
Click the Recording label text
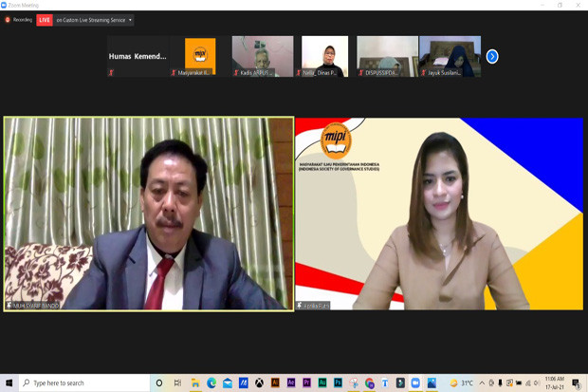(23, 20)
